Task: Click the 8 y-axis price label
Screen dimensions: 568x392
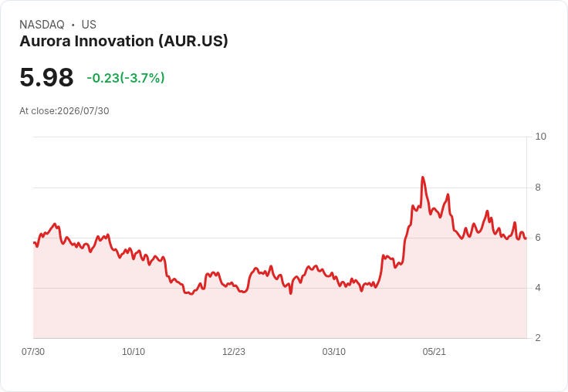Action: 538,188
